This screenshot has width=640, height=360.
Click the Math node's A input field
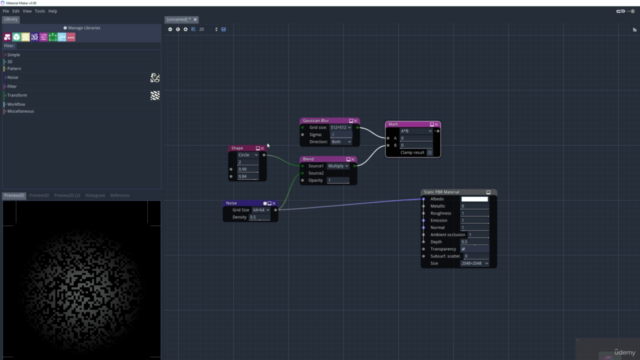[416, 138]
